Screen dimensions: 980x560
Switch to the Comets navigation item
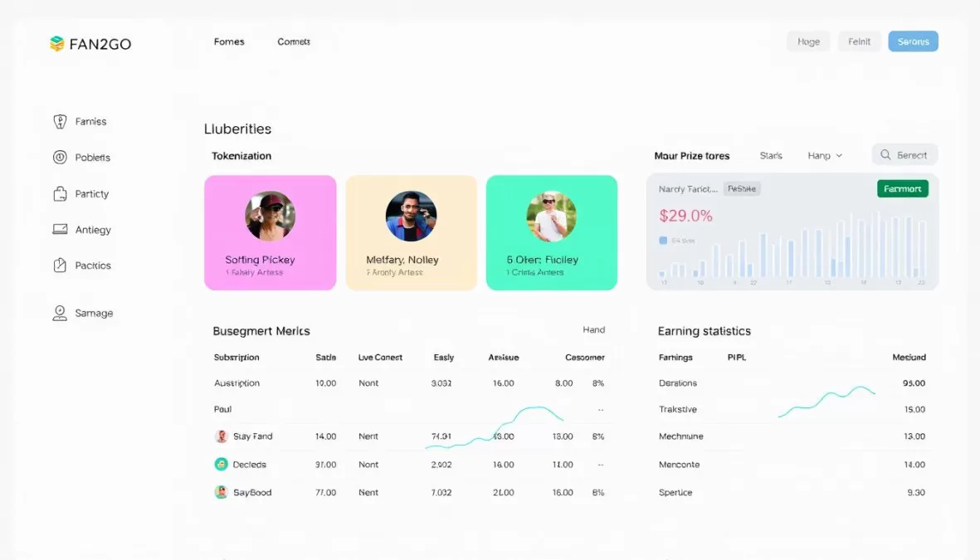coord(293,41)
